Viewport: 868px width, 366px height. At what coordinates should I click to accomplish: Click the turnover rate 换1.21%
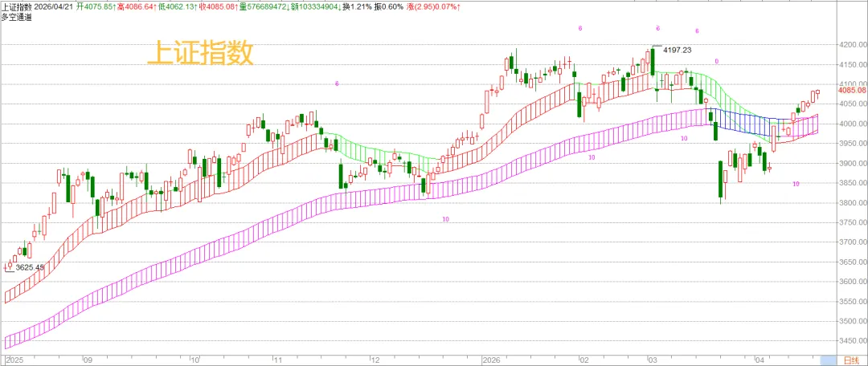click(x=355, y=6)
